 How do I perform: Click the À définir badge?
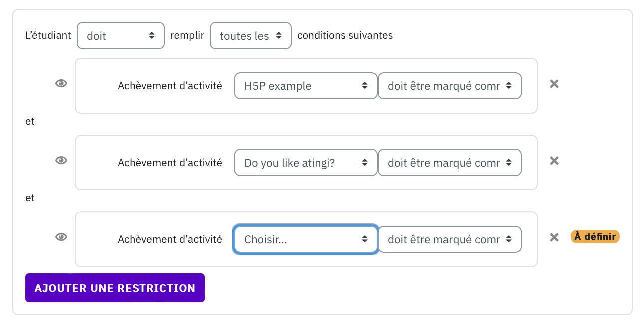(x=595, y=236)
